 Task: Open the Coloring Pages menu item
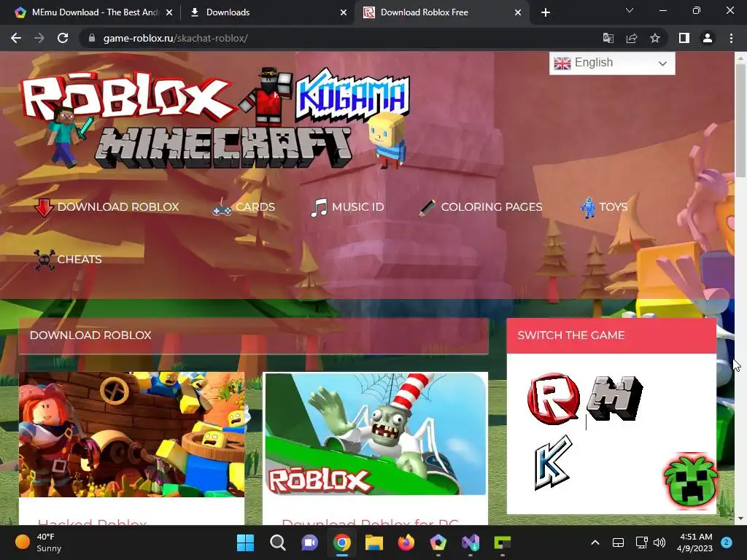click(x=481, y=207)
